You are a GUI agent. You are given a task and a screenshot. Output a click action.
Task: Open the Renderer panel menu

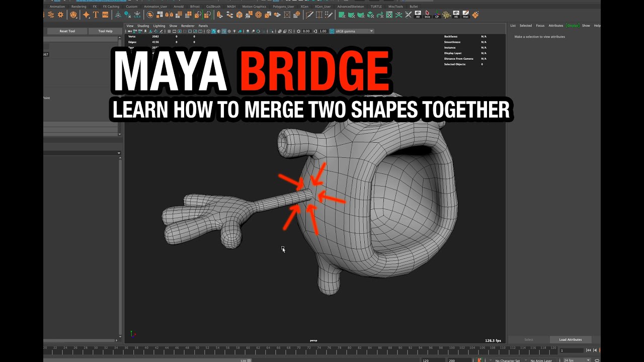tap(188, 26)
